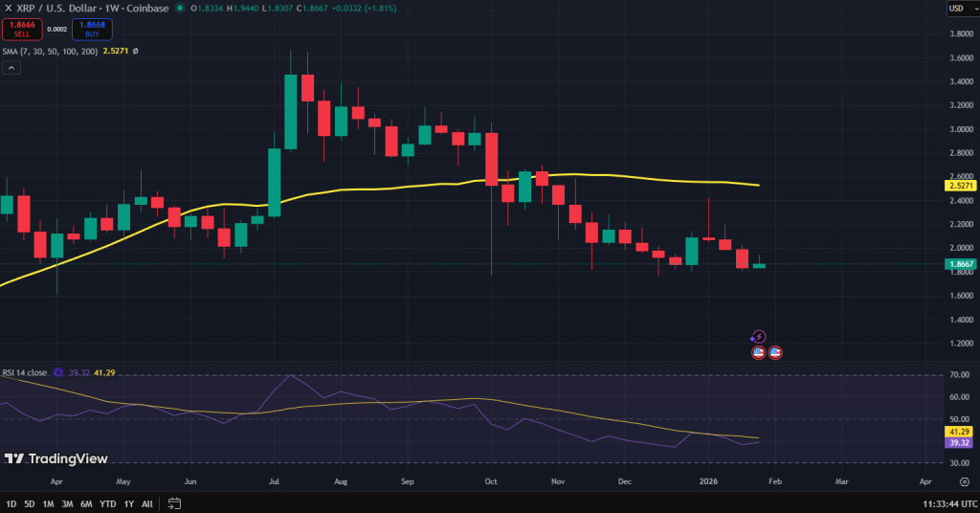Screen dimensions: 980x513
Task: Click the 30.00 RSI scale value
Action: 959,463
